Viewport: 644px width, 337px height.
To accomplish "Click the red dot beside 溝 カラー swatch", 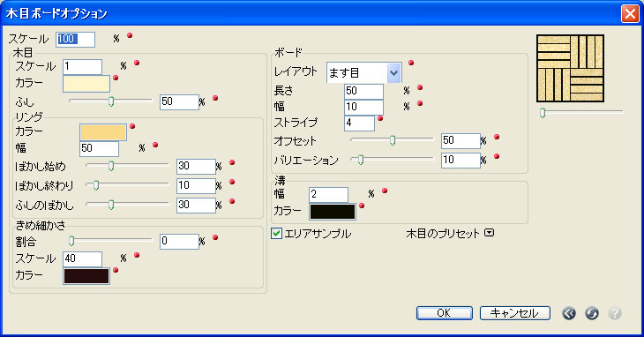I will tap(362, 206).
